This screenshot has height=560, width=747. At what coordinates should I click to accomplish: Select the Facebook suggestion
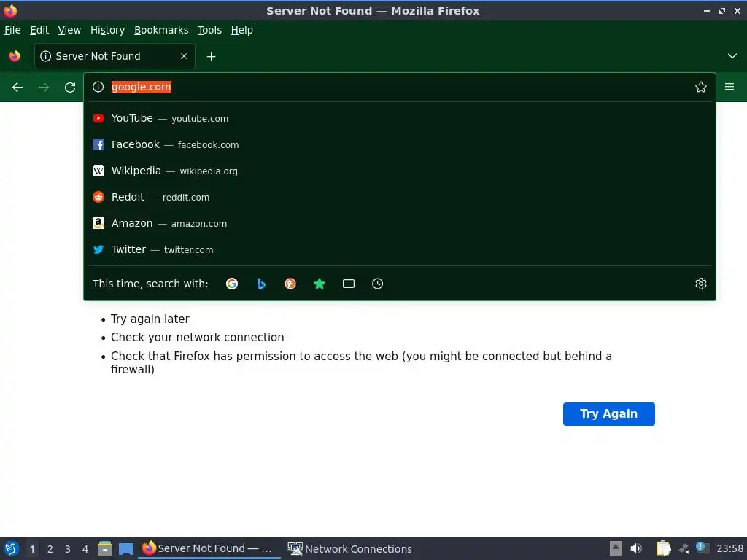(x=399, y=144)
